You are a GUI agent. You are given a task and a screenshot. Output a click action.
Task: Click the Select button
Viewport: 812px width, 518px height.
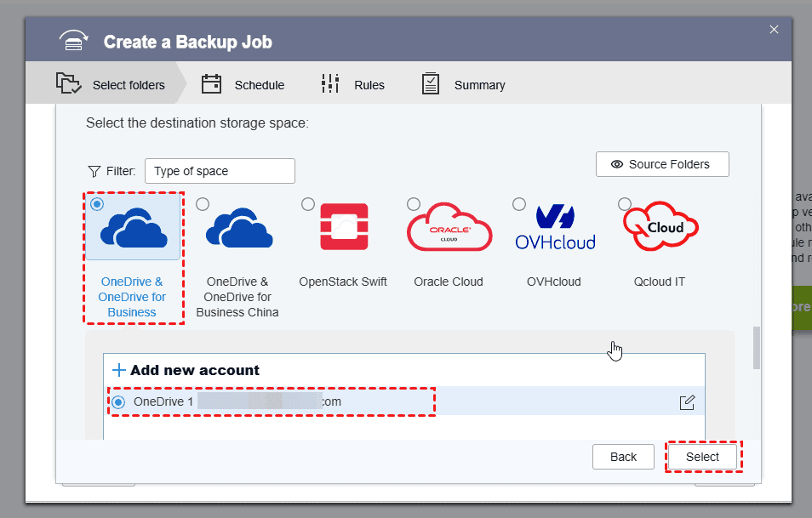703,457
